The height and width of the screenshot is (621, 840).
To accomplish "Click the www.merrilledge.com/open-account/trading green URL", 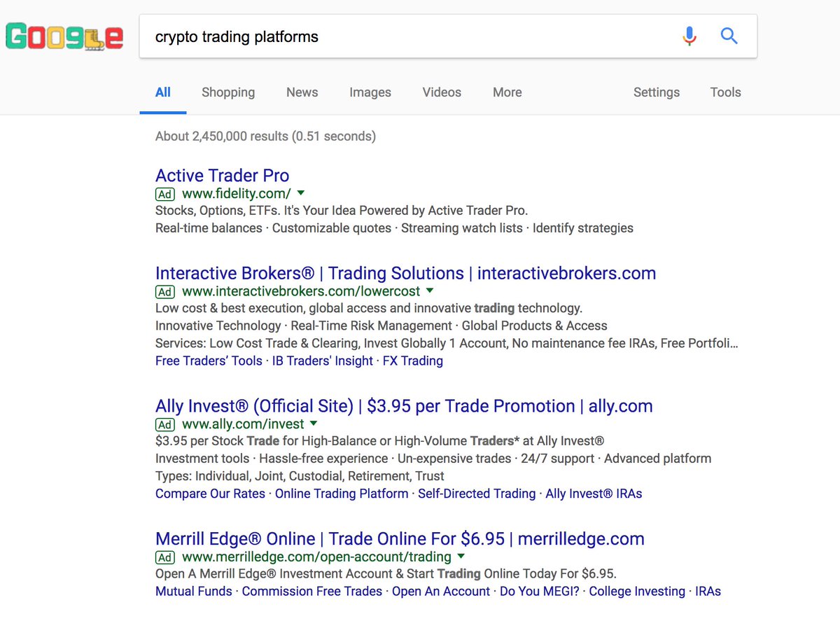I will [316, 557].
